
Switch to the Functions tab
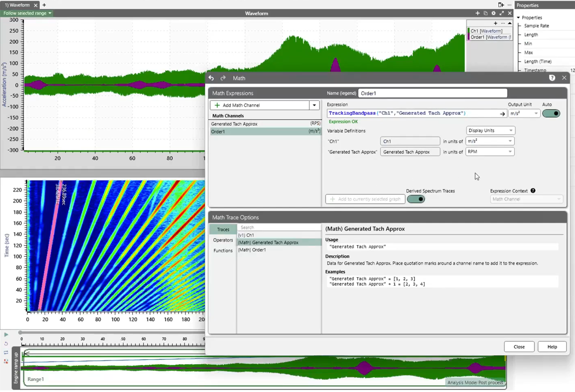click(223, 251)
